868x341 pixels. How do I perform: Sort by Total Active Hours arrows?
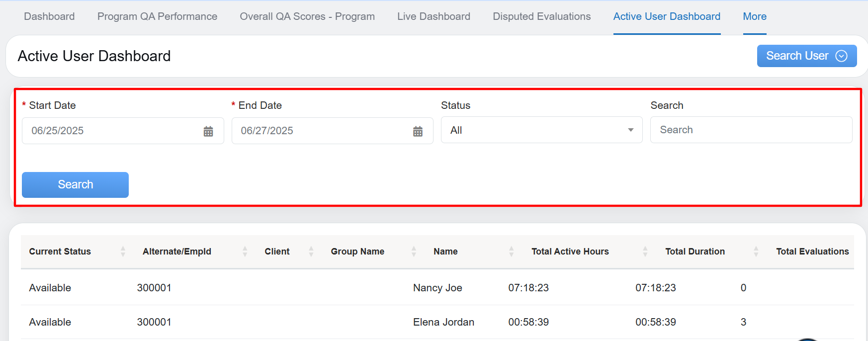(645, 252)
